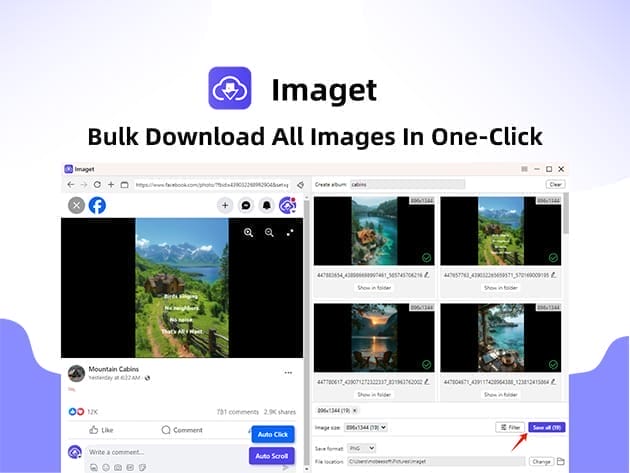
Task: Click the Save all (19) button
Action: click(546, 427)
